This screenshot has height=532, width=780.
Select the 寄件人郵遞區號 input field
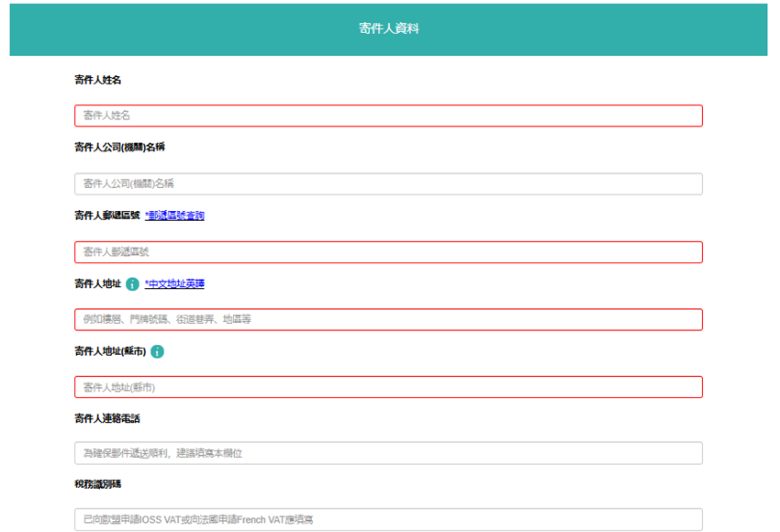coord(388,251)
